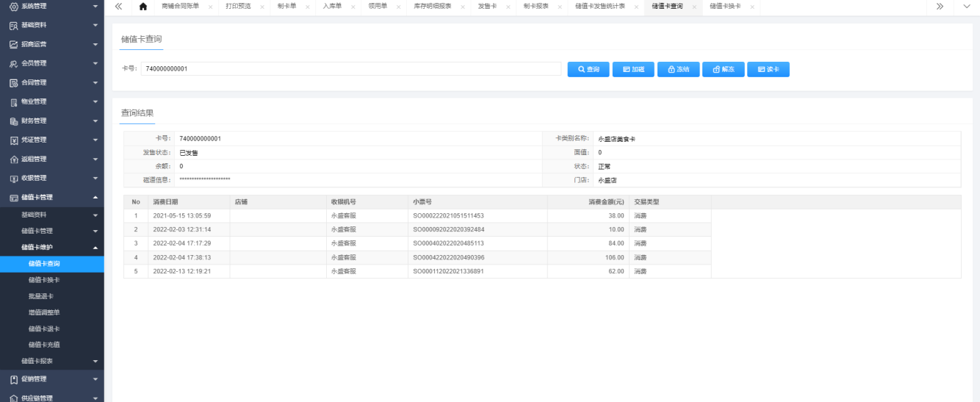Click the 促销管理 module icon
The image size is (980, 402).
coord(13,379)
